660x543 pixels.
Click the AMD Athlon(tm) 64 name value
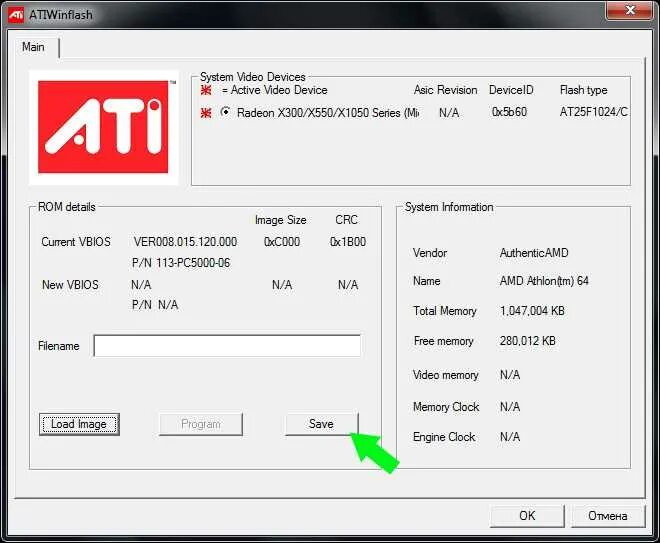pyautogui.click(x=544, y=281)
